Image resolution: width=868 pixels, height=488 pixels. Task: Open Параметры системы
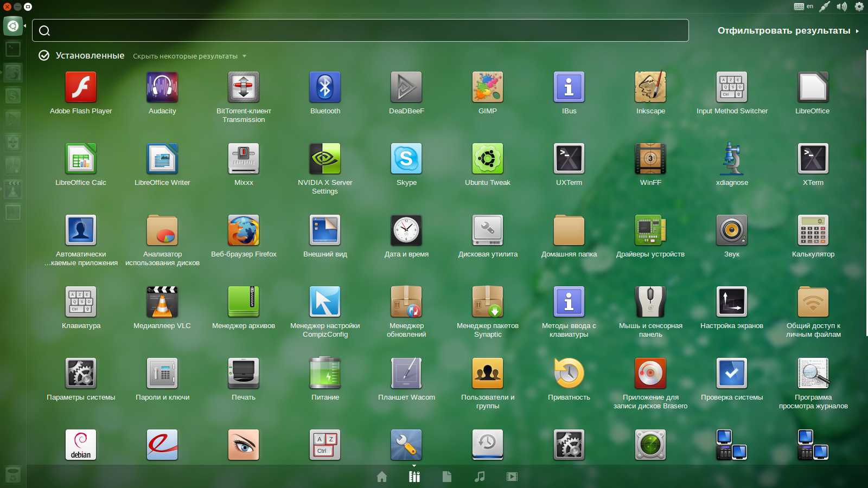[x=81, y=374]
